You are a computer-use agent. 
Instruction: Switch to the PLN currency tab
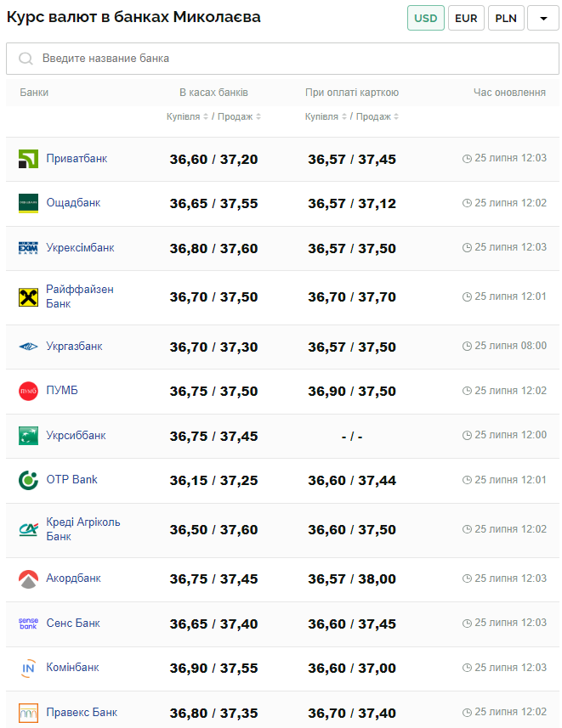coord(506,18)
